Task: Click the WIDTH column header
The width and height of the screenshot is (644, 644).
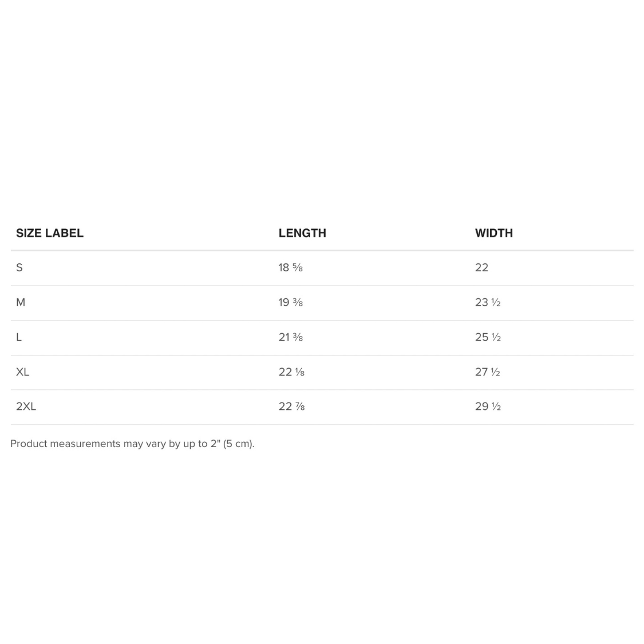Action: pos(493,233)
